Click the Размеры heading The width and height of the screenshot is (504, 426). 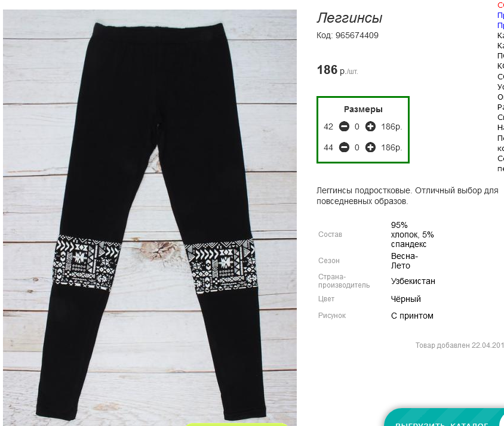[363, 109]
